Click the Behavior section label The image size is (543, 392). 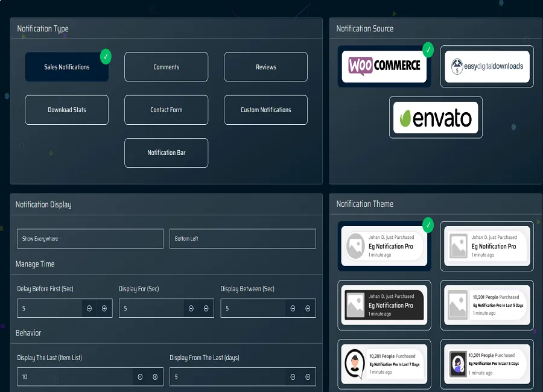click(x=28, y=333)
